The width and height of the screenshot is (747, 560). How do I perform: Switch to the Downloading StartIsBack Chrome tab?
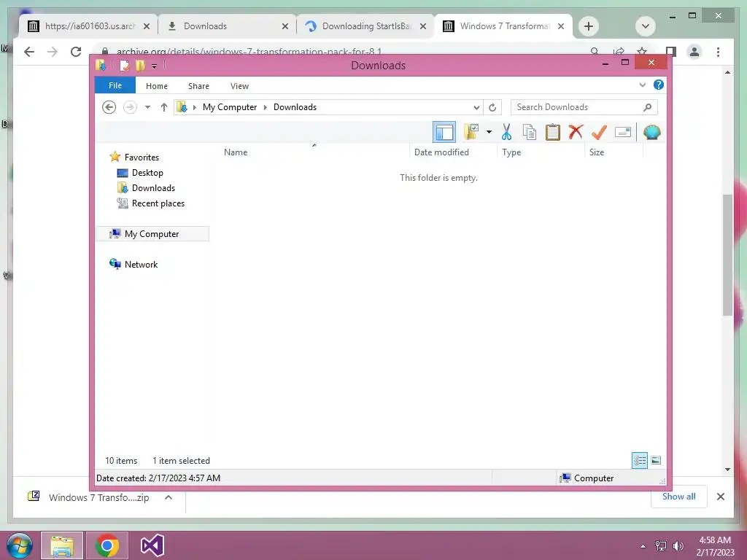click(x=366, y=26)
